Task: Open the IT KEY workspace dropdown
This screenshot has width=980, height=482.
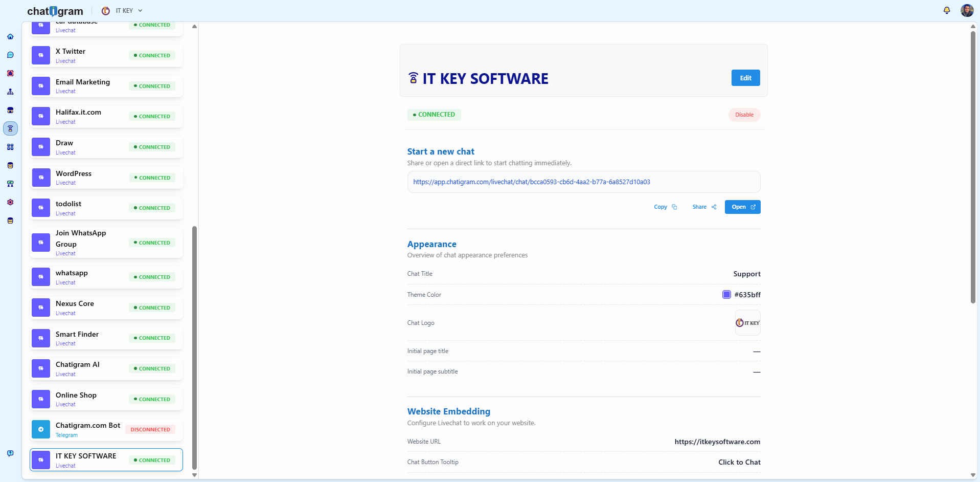Action: click(x=122, y=11)
